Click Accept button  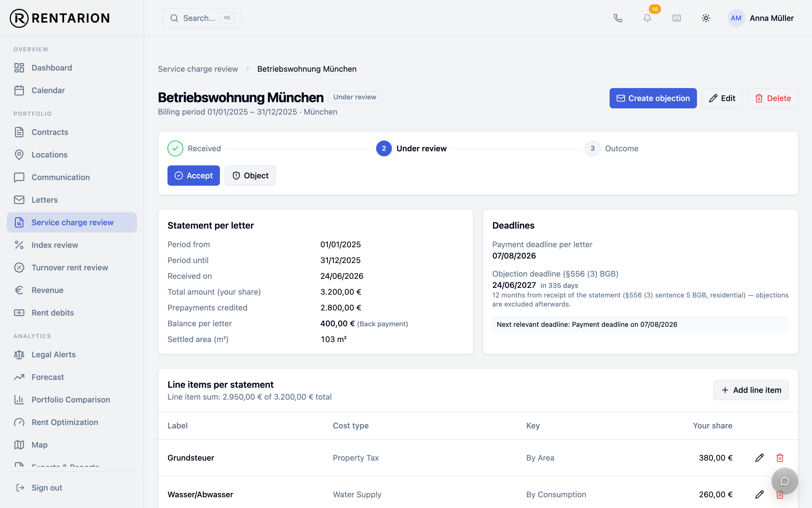pos(194,175)
